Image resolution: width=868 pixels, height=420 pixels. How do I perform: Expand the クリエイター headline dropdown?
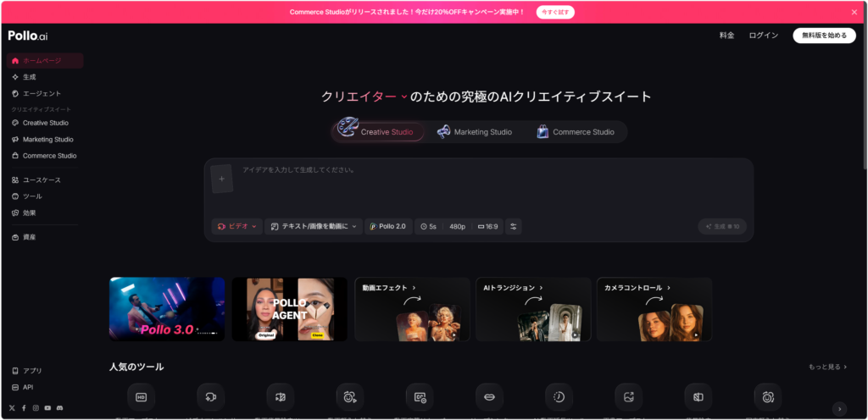(x=364, y=97)
